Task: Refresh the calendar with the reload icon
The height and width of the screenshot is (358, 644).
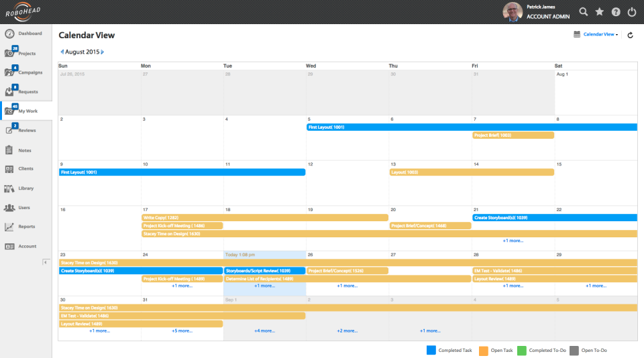Action: (630, 35)
